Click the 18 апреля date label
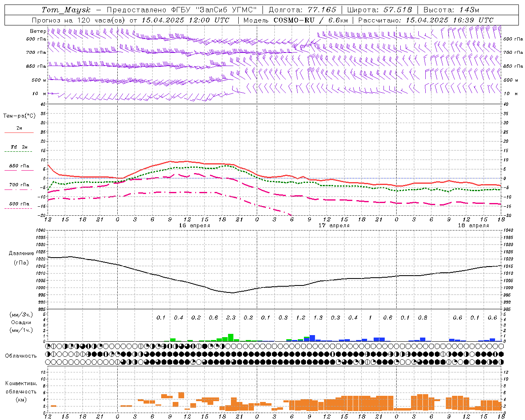Viewport: 525px width, 420px height. point(473,226)
